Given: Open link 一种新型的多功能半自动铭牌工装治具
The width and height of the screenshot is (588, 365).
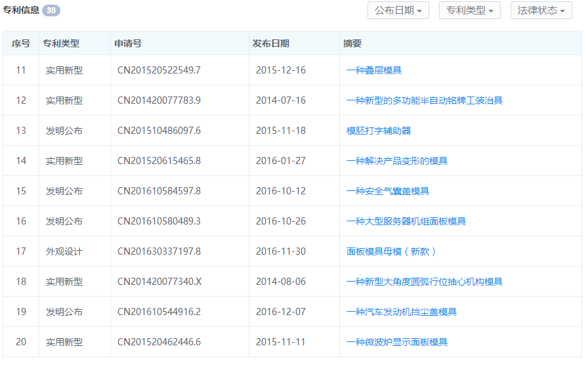Looking at the screenshot, I should 425,100.
